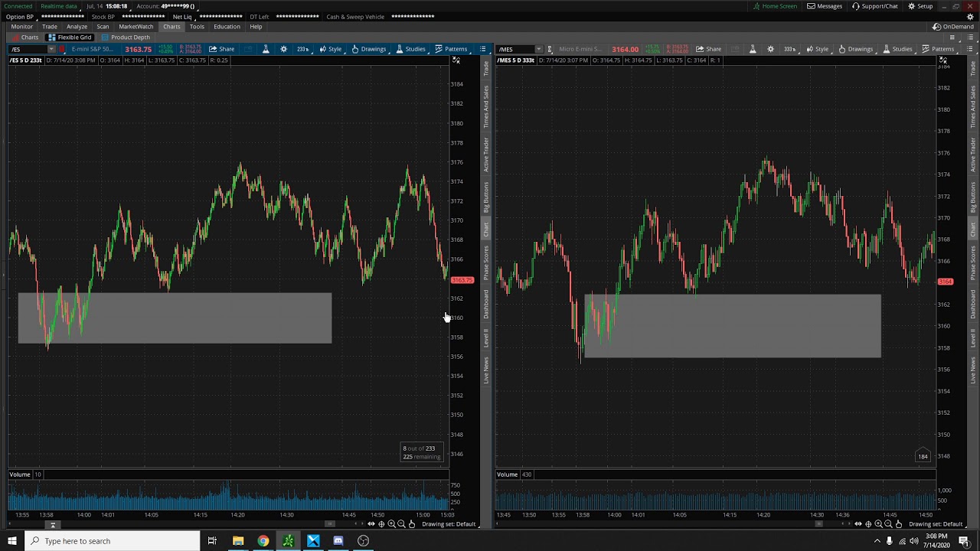Click the Windows search box
This screenshot has height=551, width=980.
pyautogui.click(x=112, y=541)
